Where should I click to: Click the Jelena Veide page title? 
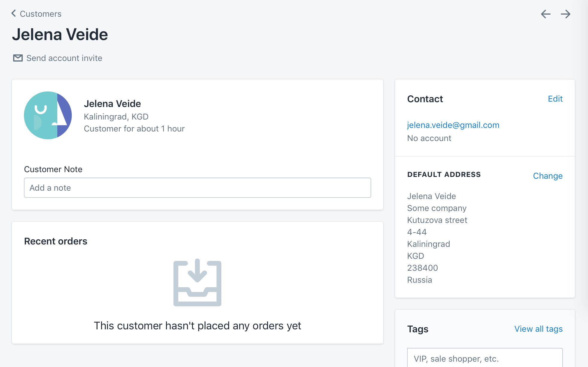tap(60, 34)
